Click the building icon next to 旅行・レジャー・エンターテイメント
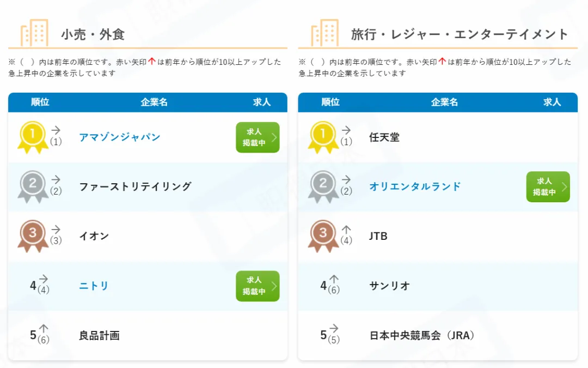Image resolution: width=588 pixels, height=368 pixels. [324, 33]
